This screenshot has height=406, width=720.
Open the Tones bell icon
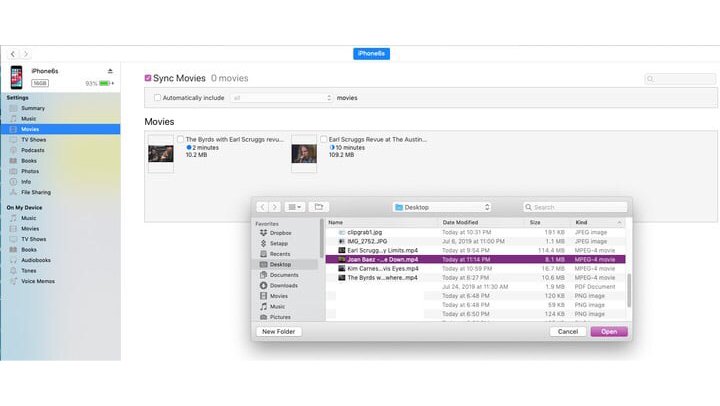tap(13, 271)
